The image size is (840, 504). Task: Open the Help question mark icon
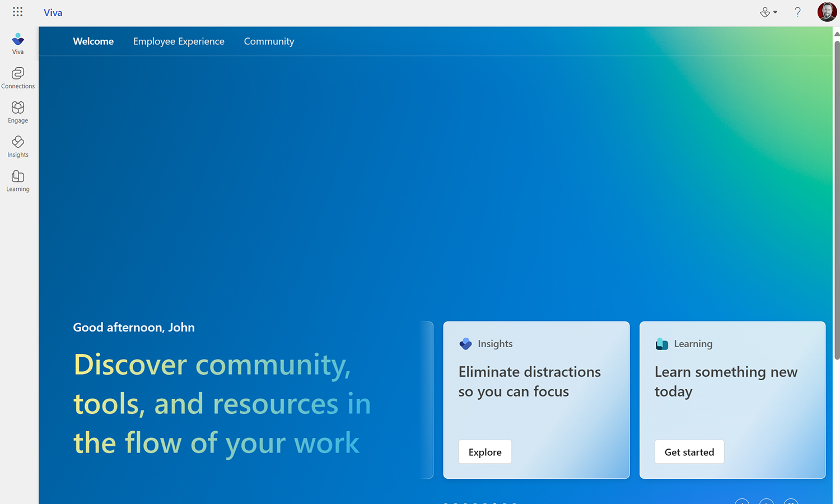click(x=797, y=12)
